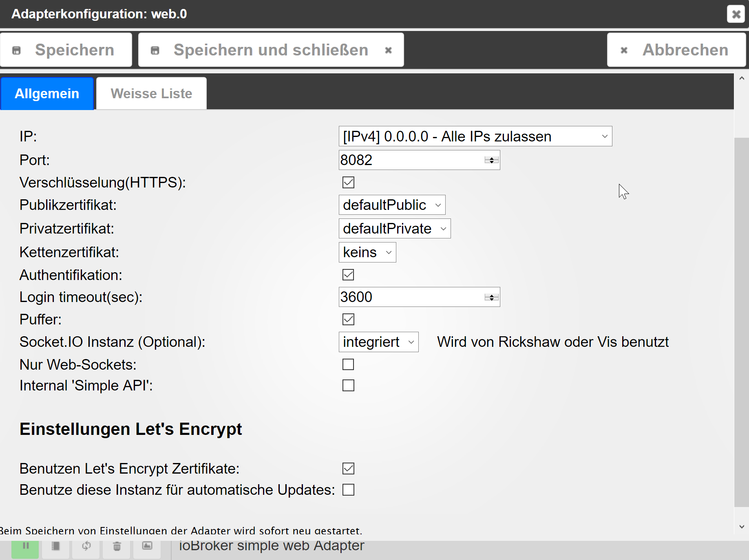Click the Port field spinner arrows

(491, 160)
